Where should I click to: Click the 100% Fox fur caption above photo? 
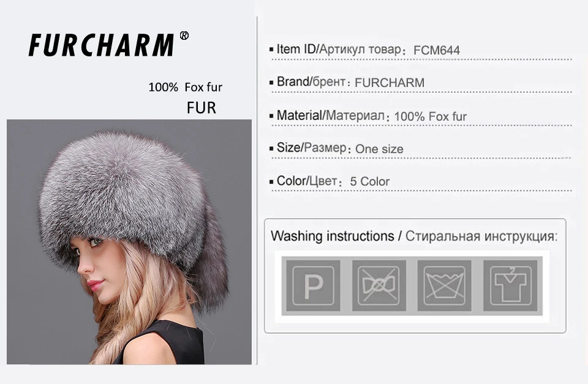tap(185, 88)
